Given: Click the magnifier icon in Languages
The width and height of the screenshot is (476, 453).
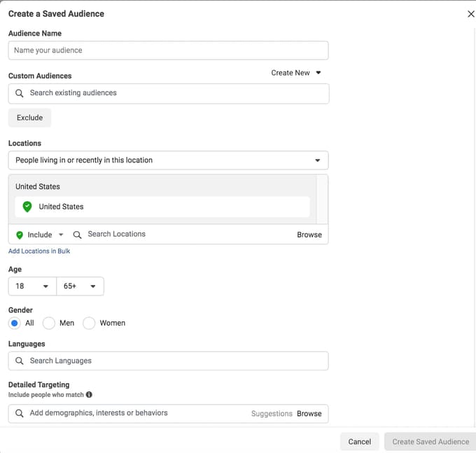Looking at the screenshot, I should click(x=19, y=361).
